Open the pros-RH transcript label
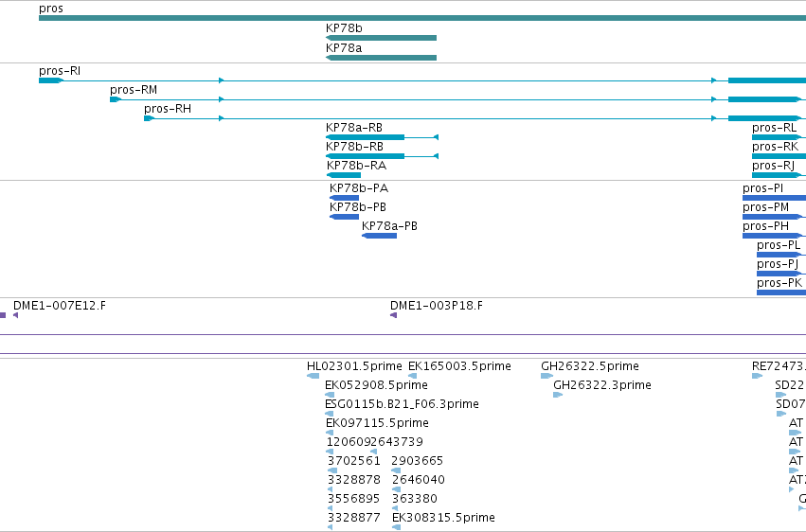 pos(168,108)
